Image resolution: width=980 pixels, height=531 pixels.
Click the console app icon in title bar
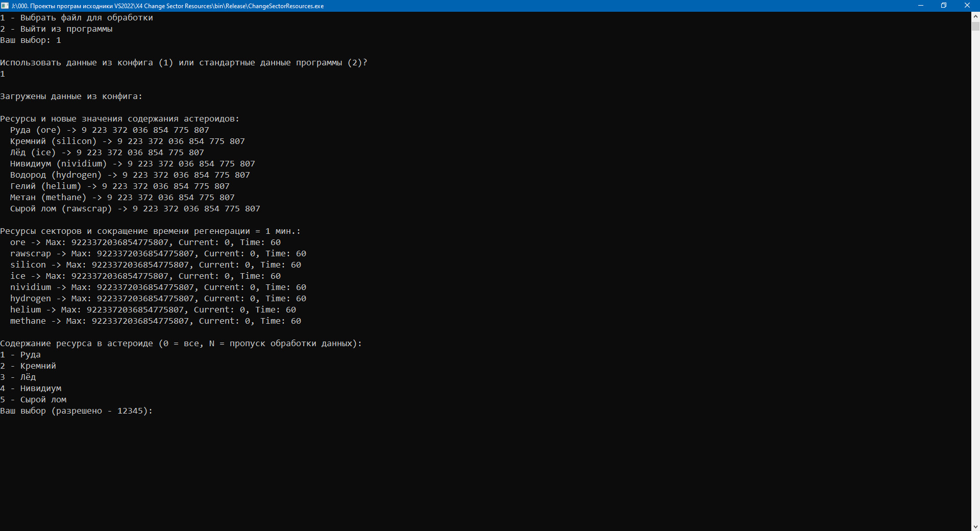[5, 6]
